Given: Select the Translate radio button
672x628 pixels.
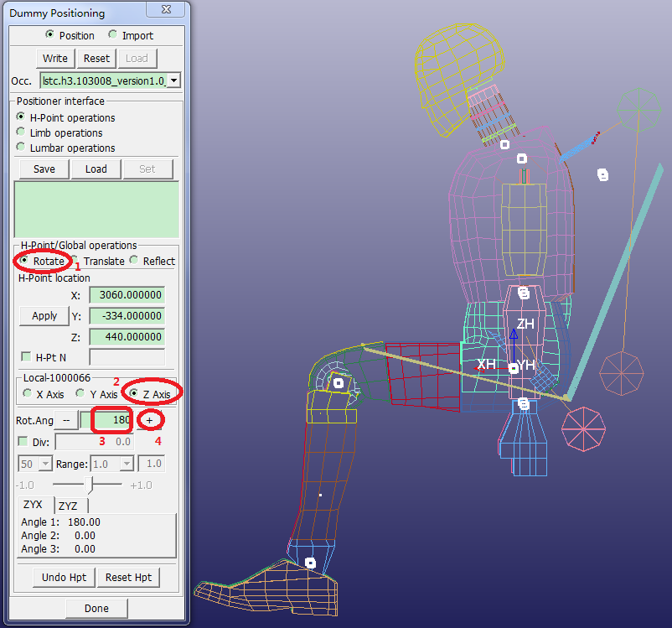Looking at the screenshot, I should [75, 261].
